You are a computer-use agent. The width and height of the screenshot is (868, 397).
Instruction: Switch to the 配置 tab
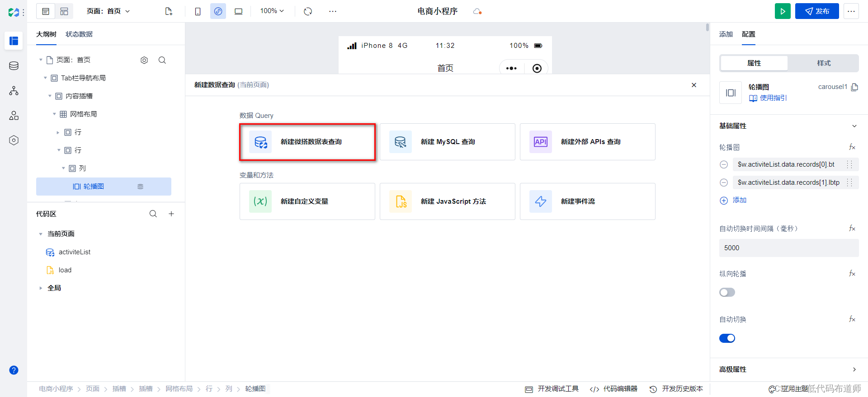749,34
